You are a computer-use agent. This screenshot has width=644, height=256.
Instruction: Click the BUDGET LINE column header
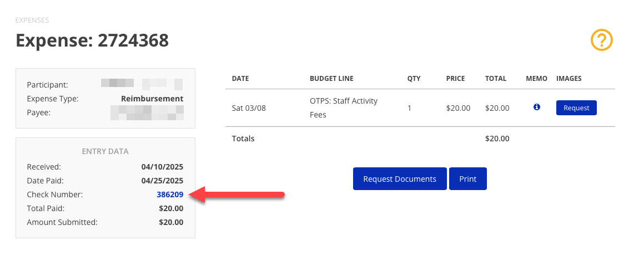click(331, 79)
